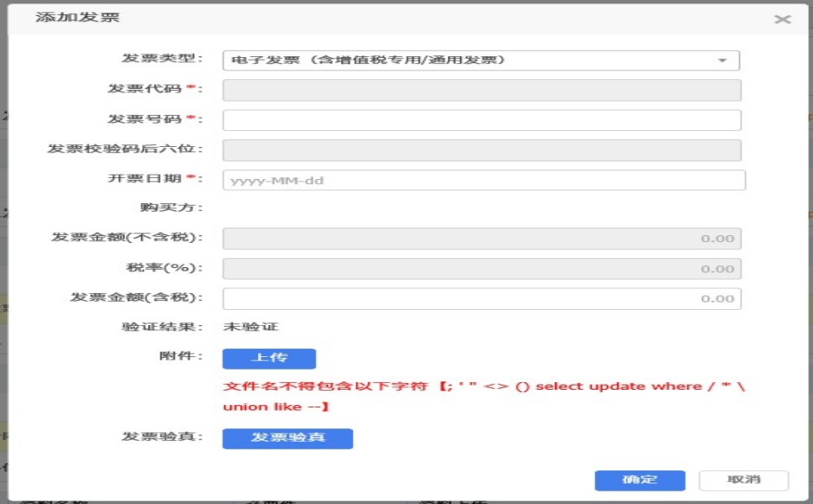Close the 添加发票 dialog
This screenshot has height=504, width=813.
[x=783, y=19]
